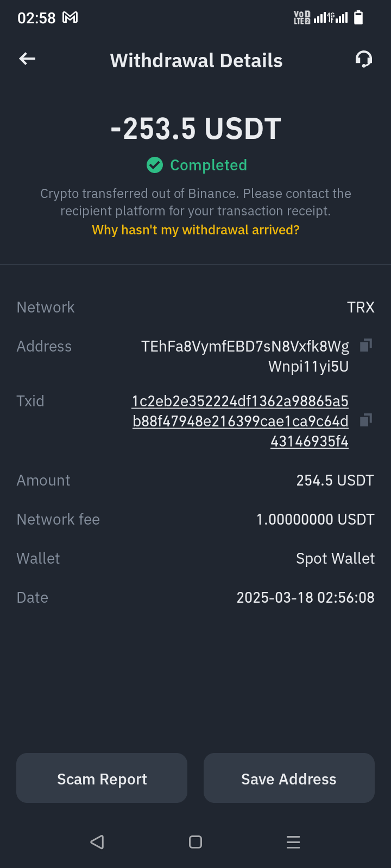Tap the green Completed checkmark icon
This screenshot has height=868, width=391.
click(155, 165)
